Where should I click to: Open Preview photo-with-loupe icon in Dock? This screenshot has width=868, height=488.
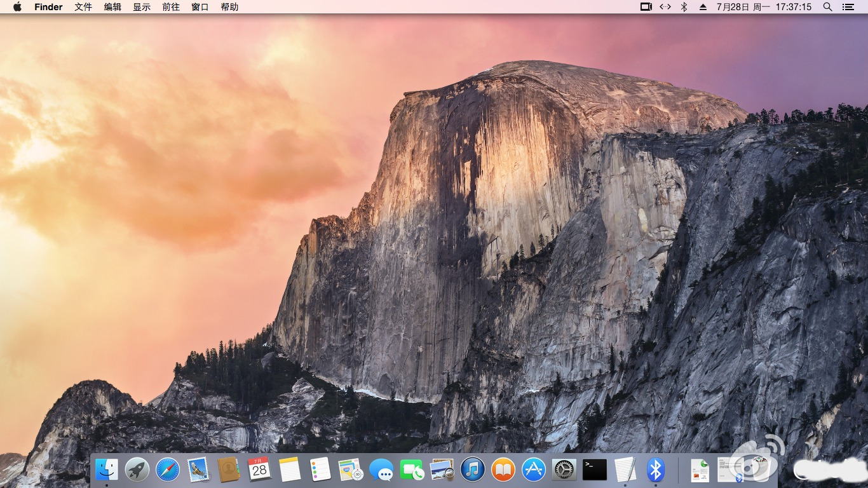point(442,470)
